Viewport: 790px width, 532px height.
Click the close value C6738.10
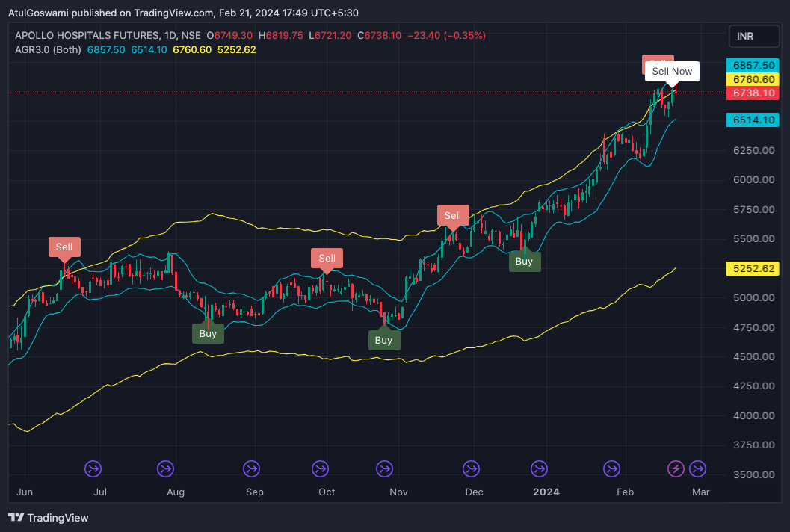coord(380,36)
